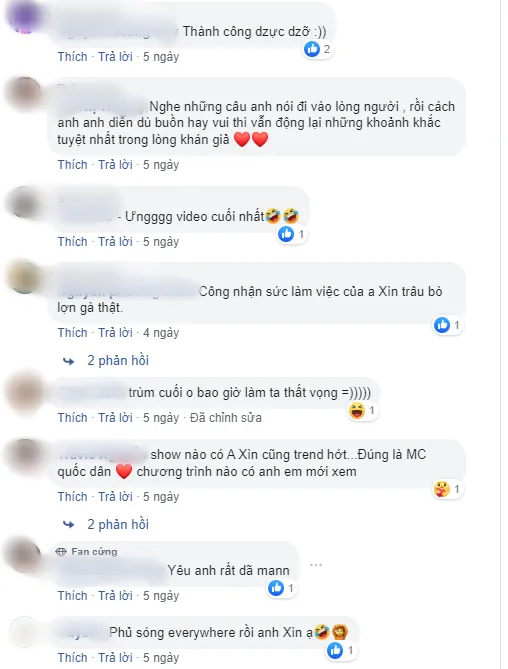The width and height of the screenshot is (508, 669).
Task: Click like reaction on "Phủ sóng everywhere" comment
Action: point(335,650)
